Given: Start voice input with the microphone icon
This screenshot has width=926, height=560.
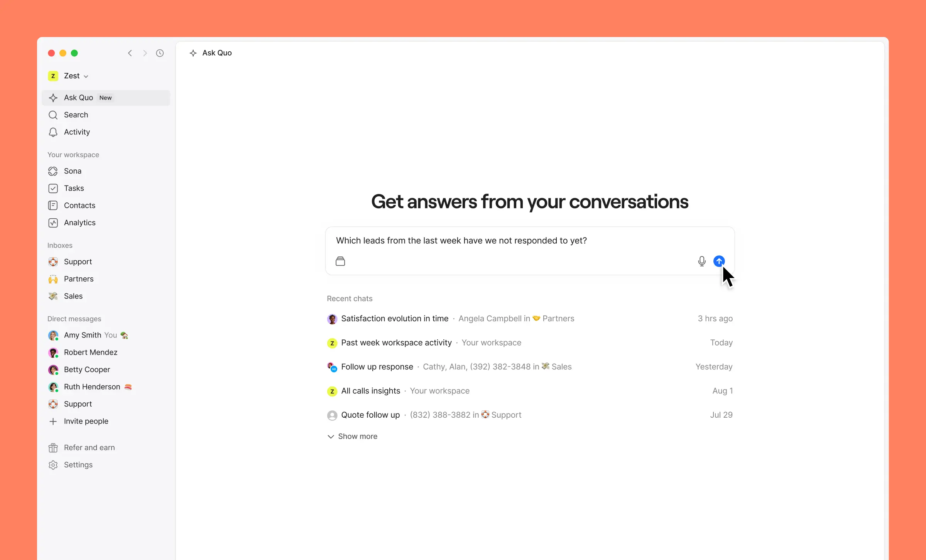Looking at the screenshot, I should [x=702, y=261].
